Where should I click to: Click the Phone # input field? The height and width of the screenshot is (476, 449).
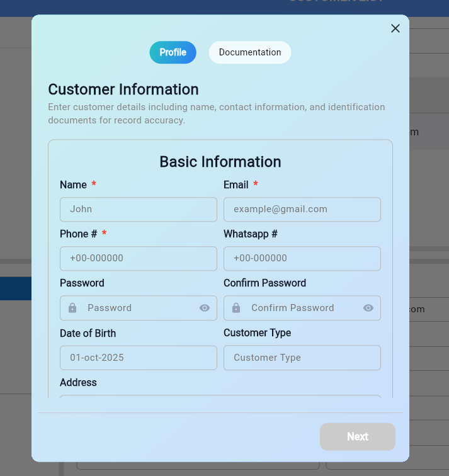(x=139, y=258)
